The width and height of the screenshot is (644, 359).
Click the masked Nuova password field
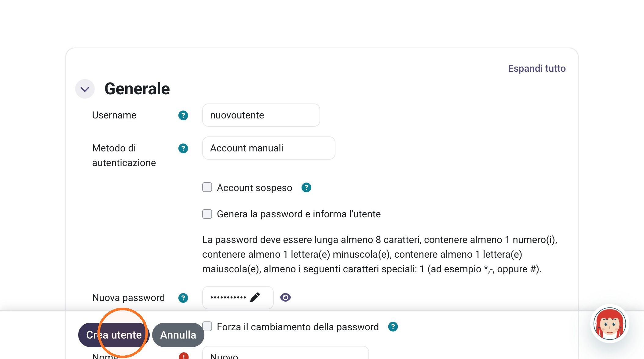(238, 297)
